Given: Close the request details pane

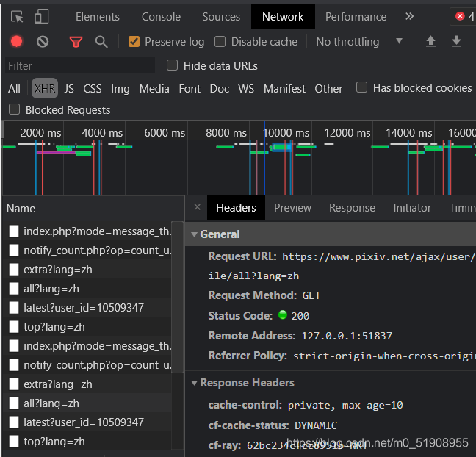Looking at the screenshot, I should (198, 207).
